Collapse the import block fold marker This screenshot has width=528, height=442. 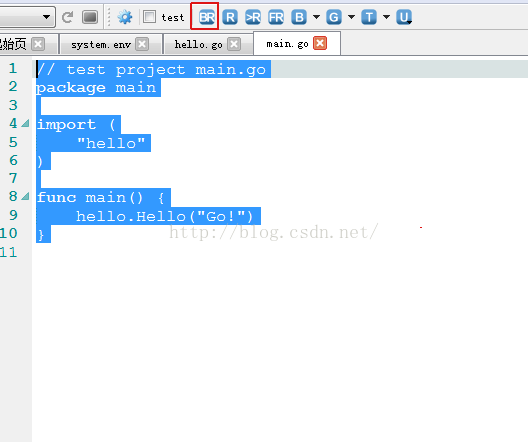tap(25, 124)
